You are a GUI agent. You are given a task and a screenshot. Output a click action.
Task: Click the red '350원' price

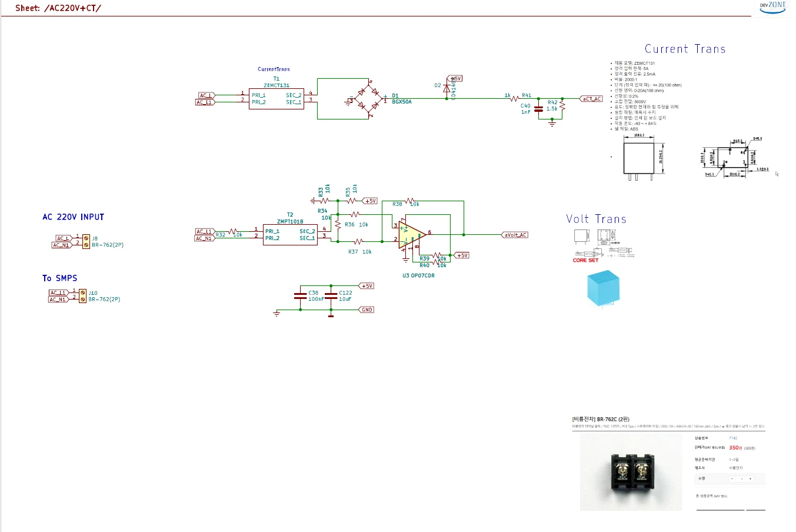tap(735, 448)
